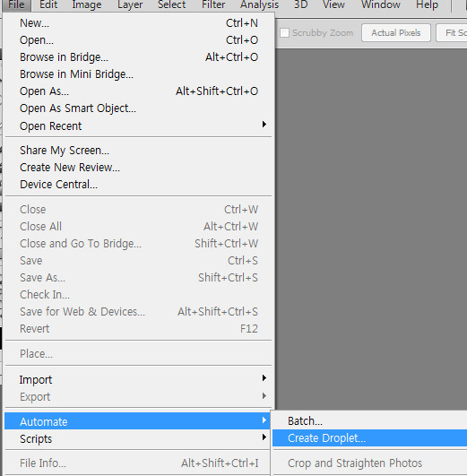Select Create New Review...

138,168
